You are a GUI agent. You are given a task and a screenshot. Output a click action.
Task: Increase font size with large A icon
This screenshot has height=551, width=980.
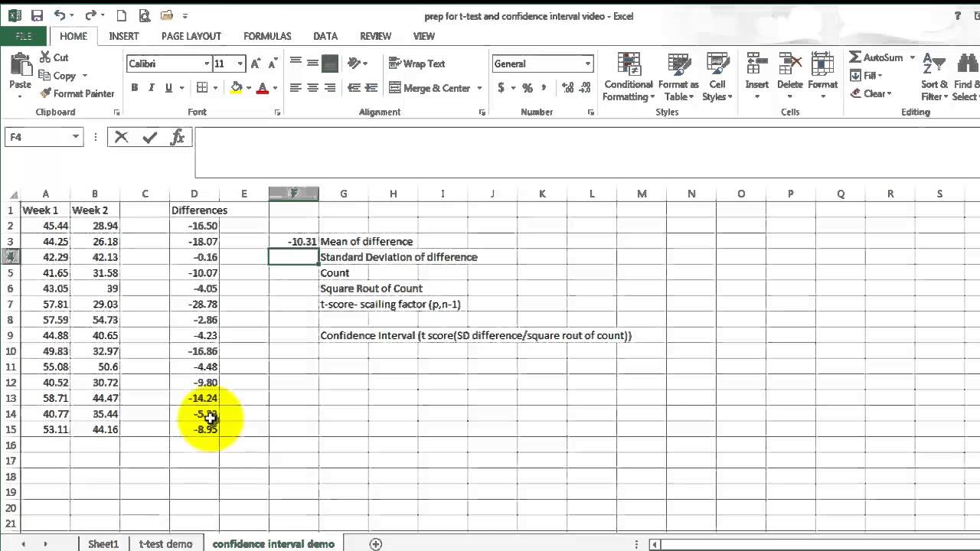point(256,64)
